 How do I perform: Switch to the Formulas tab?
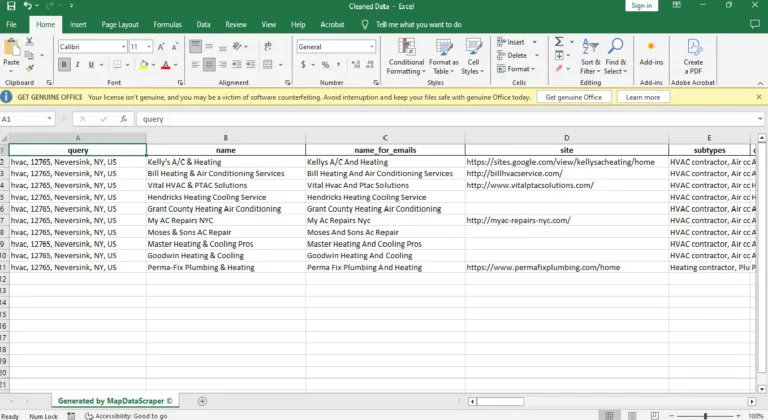(x=168, y=25)
